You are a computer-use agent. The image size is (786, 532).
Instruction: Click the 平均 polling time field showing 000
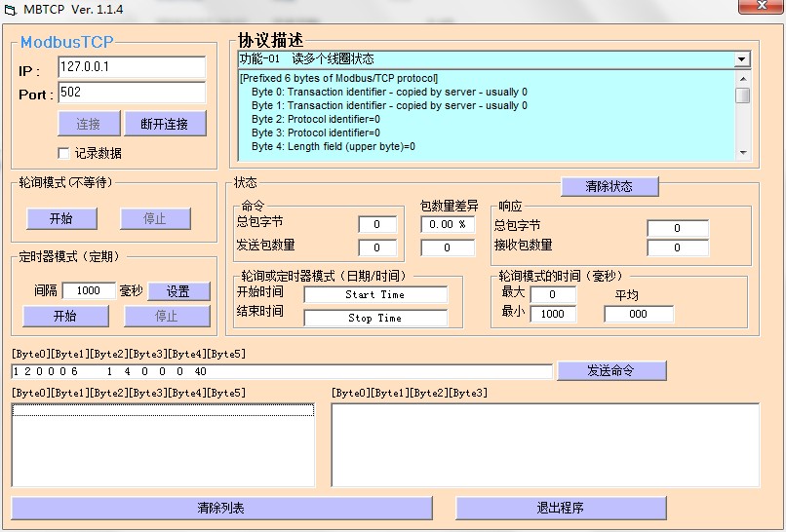coord(639,314)
